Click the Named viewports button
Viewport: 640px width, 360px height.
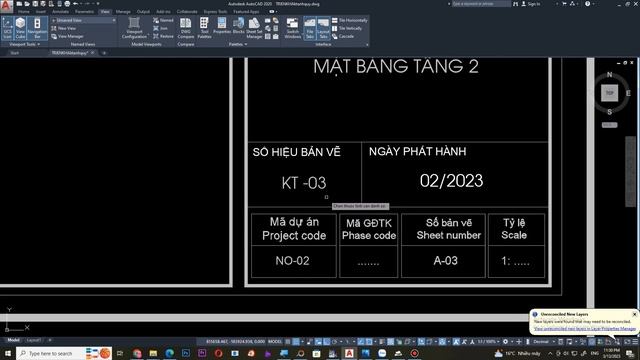point(163,20)
